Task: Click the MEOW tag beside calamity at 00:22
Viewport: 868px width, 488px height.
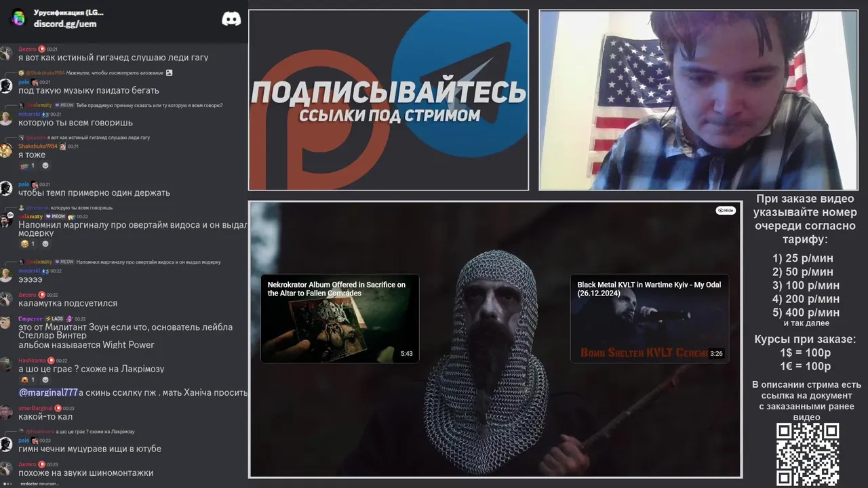Action: click(x=55, y=216)
